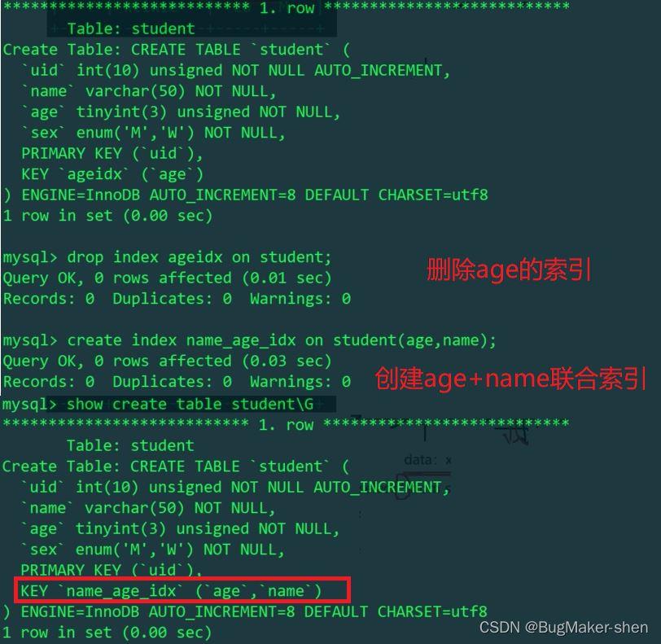Click the first PRIMARY KEY (`uid`) line
This screenshot has width=661, height=644.
(x=112, y=154)
